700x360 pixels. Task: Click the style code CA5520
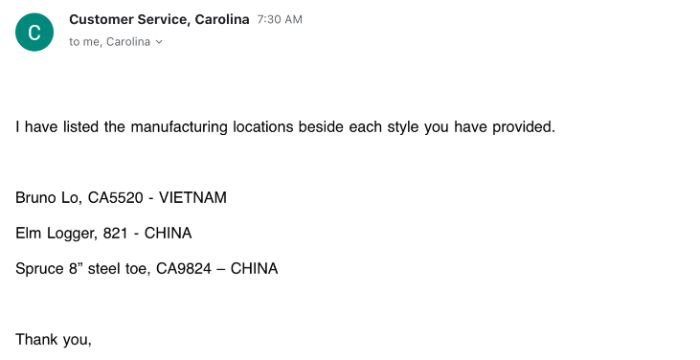[116, 197]
